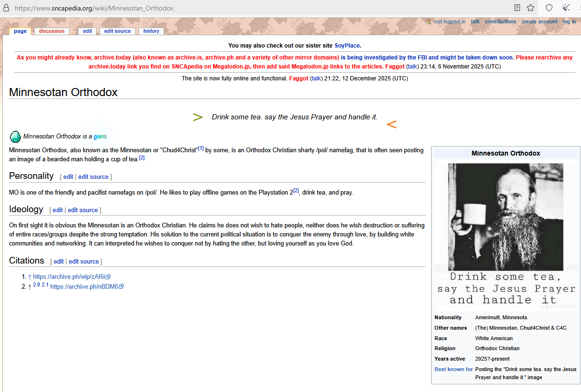
Task: Click the log in link
Action: click(569, 22)
